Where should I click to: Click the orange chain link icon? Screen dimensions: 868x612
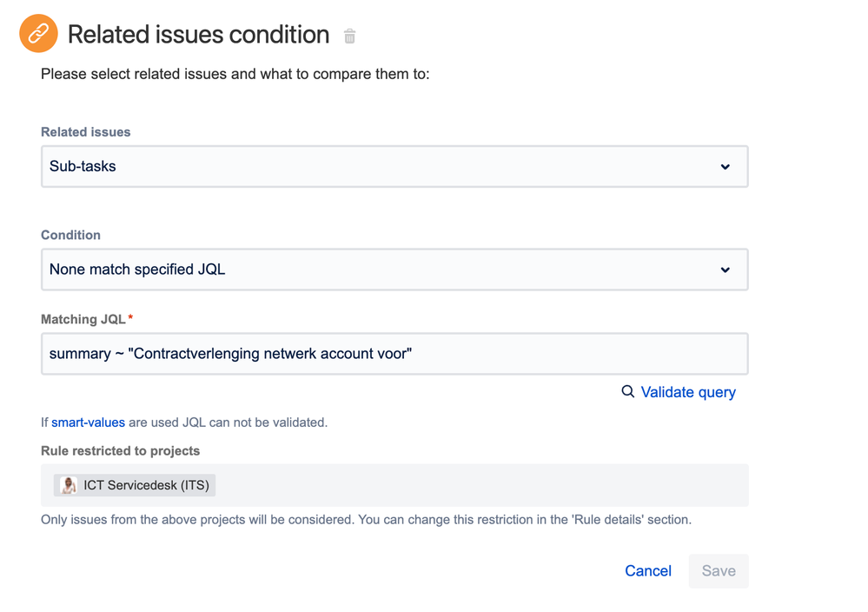click(38, 33)
